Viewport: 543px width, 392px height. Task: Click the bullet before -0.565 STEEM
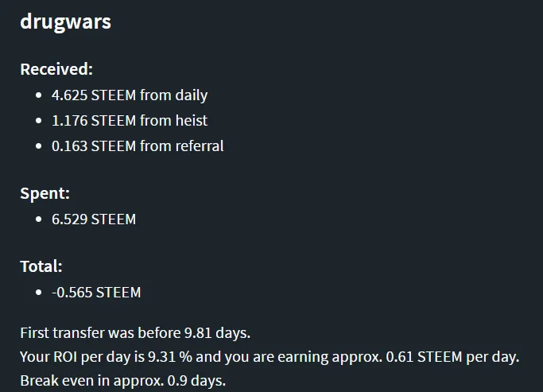[x=38, y=293]
